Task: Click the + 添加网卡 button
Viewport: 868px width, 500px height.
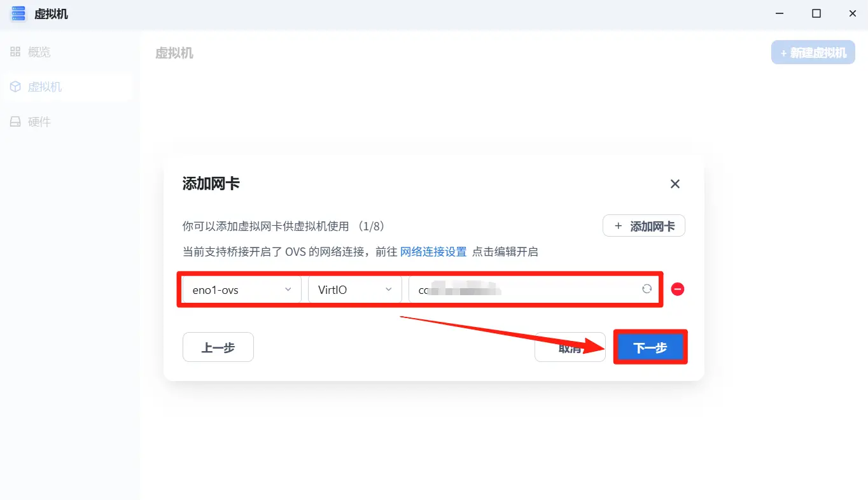Action: coord(643,226)
